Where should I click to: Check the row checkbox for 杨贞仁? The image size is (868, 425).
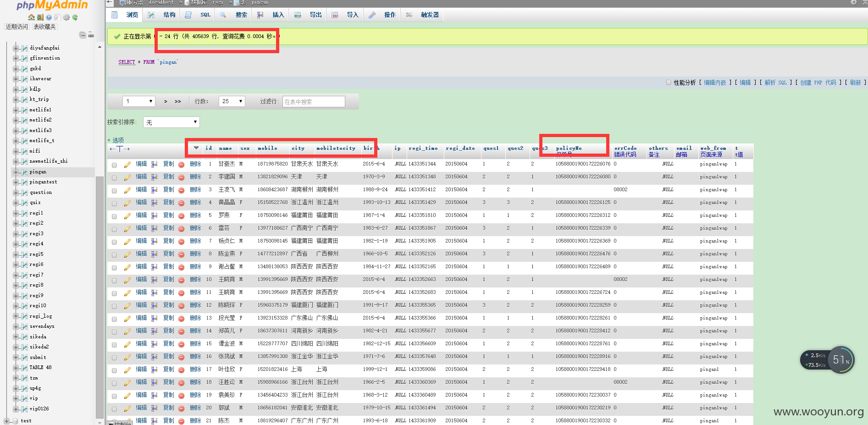[x=114, y=242]
